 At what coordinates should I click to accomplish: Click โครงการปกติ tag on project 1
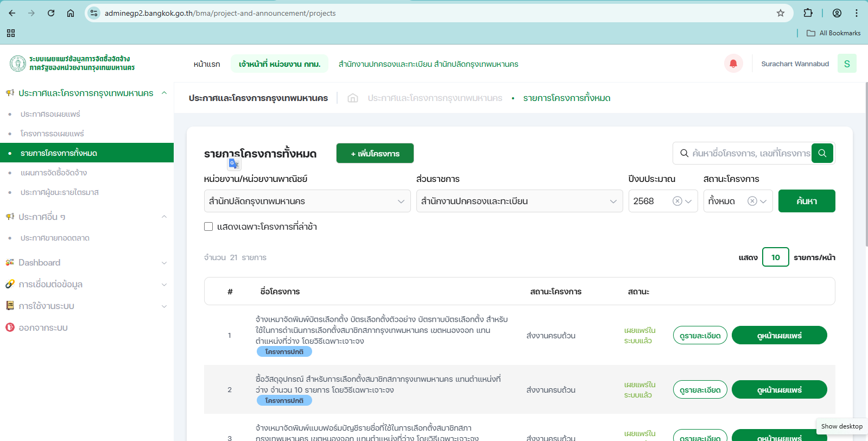(x=284, y=351)
